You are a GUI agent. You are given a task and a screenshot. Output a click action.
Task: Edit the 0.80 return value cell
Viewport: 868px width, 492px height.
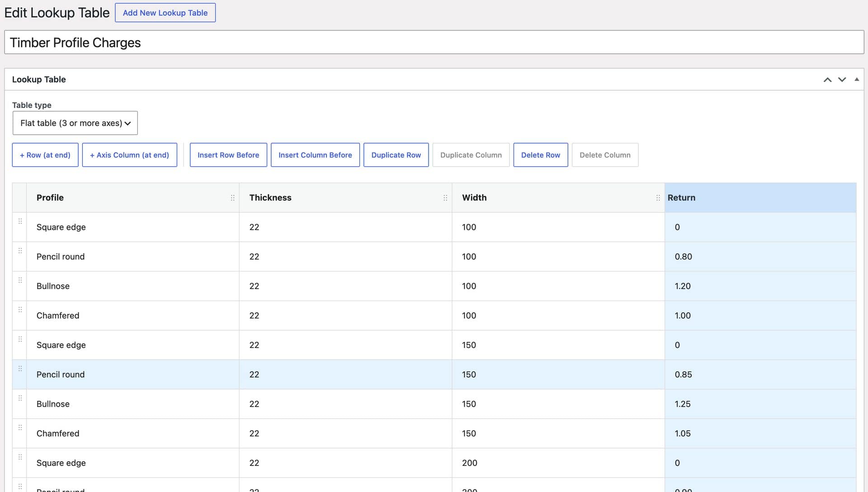760,257
